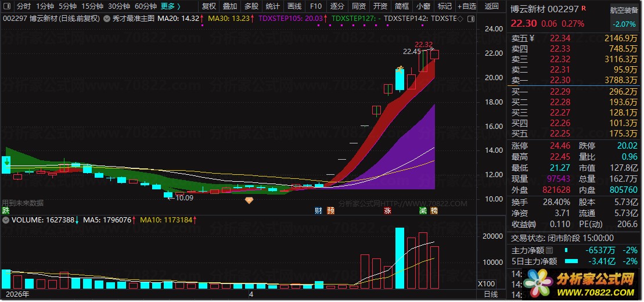Click the green 减 event badge
The image size is (644, 302).
click(423, 211)
